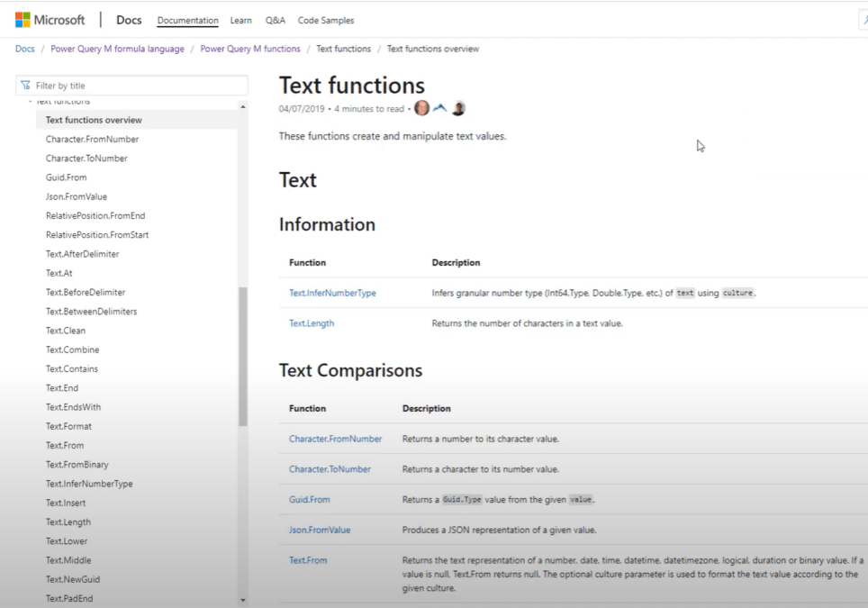The width and height of the screenshot is (868, 608).
Task: Open Guid.From in sidebar
Action: tap(67, 177)
